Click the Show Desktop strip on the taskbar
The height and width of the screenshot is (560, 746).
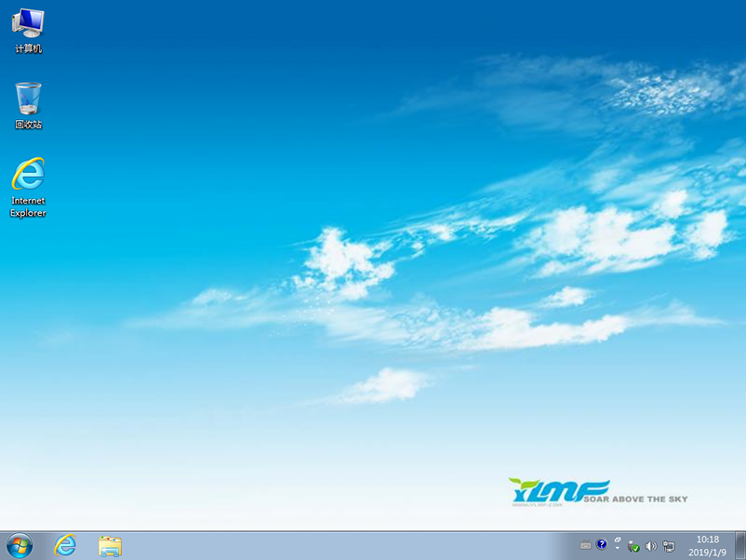click(741, 547)
